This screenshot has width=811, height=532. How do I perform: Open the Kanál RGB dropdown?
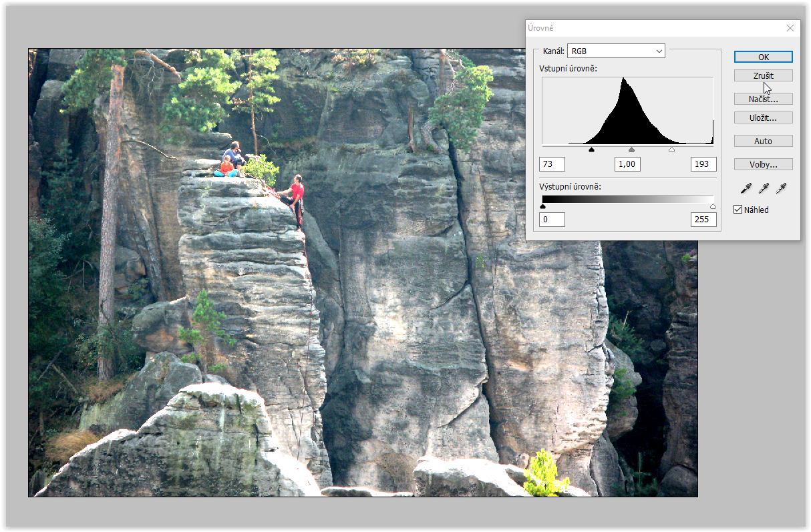tap(616, 51)
